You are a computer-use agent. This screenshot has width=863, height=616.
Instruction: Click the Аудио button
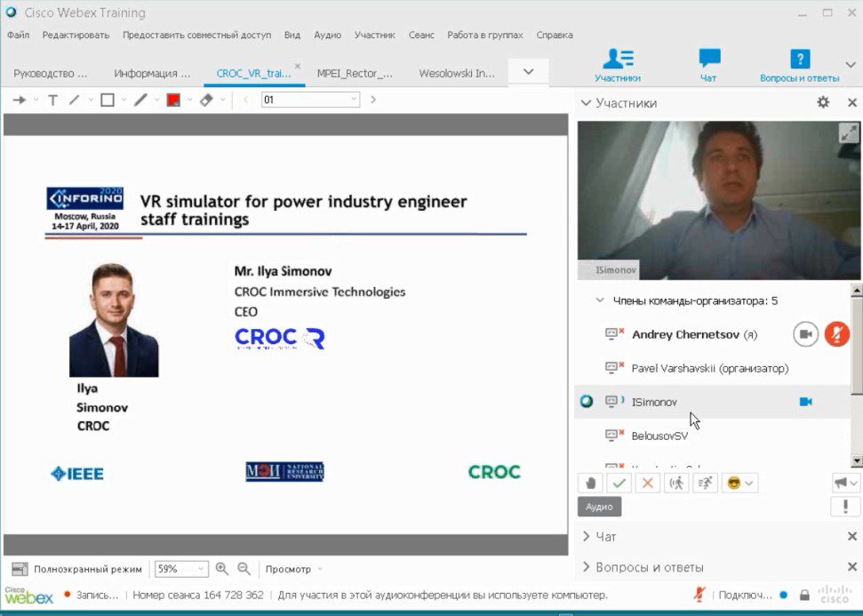click(x=599, y=507)
